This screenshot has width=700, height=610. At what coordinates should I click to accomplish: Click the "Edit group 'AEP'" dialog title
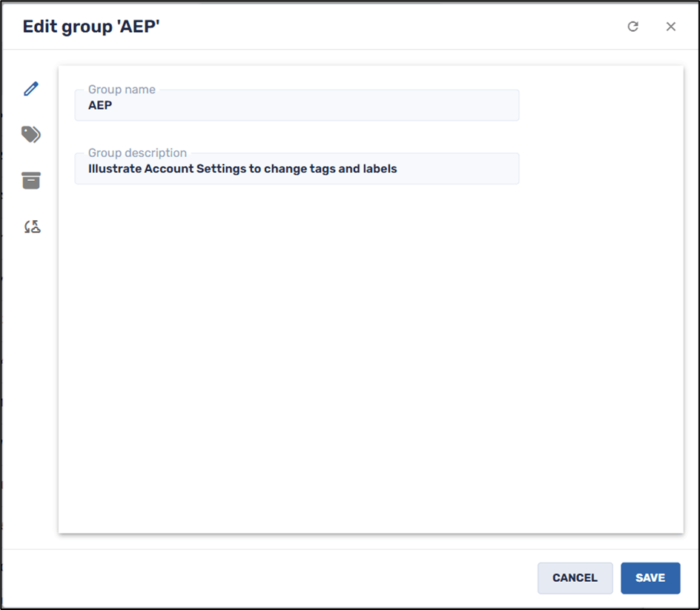pyautogui.click(x=91, y=27)
